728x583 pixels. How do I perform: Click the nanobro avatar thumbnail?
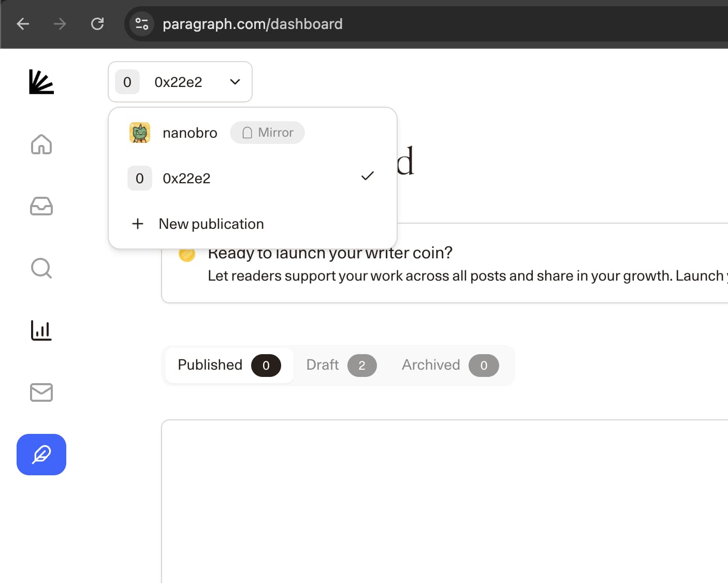coord(139,133)
